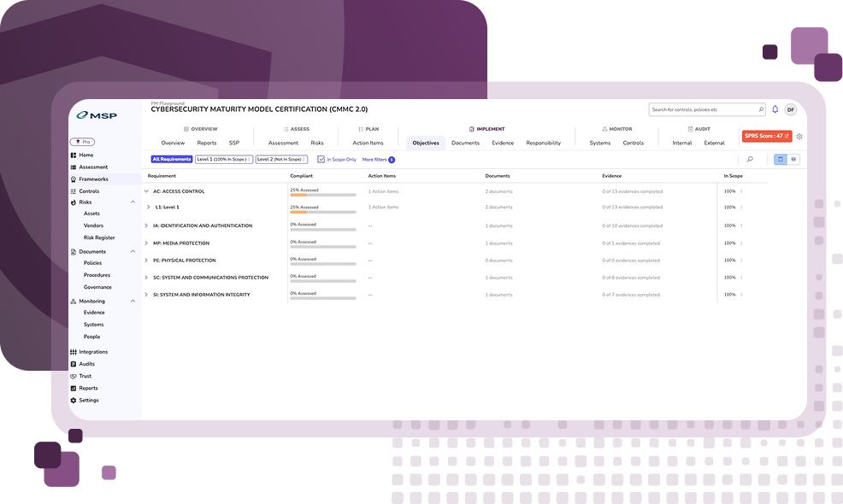This screenshot has width=843, height=504.
Task: Click the gear icon beside SPRS Score
Action: coord(799,137)
